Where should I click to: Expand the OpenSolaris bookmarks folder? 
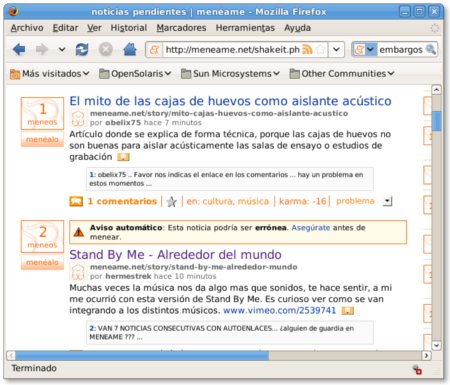pos(135,74)
